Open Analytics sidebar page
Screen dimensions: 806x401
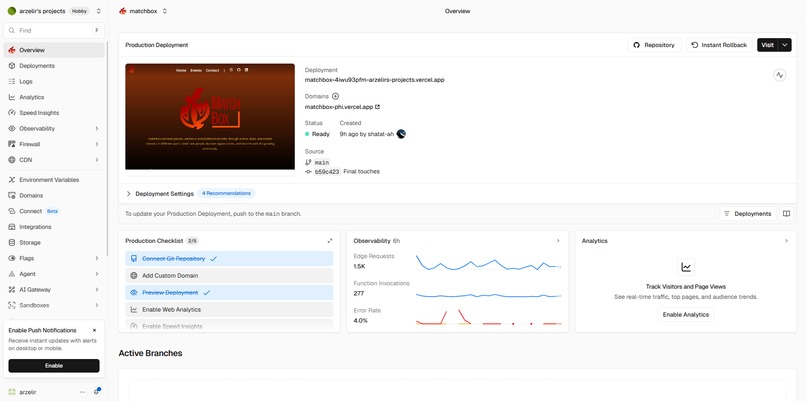click(x=54, y=97)
